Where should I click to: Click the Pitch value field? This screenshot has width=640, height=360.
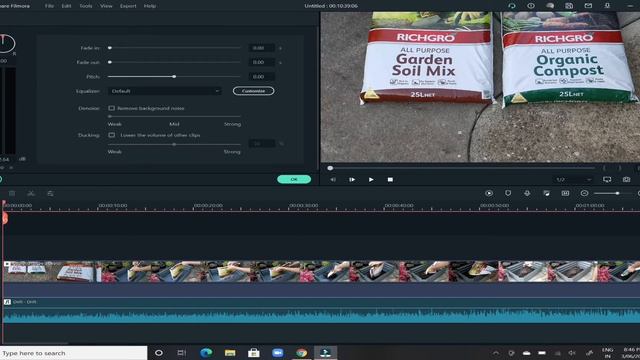tap(261, 76)
